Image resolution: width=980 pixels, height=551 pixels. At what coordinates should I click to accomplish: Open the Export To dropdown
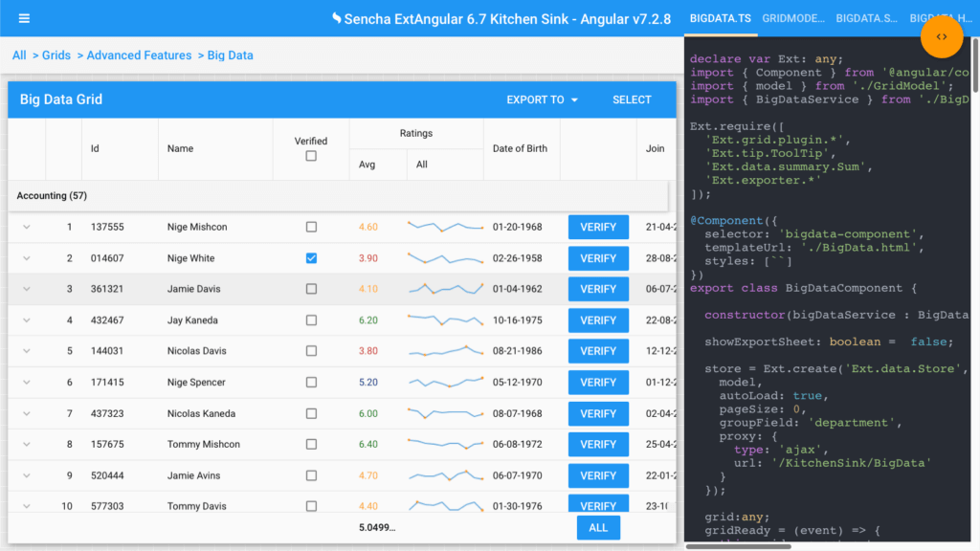(x=542, y=99)
